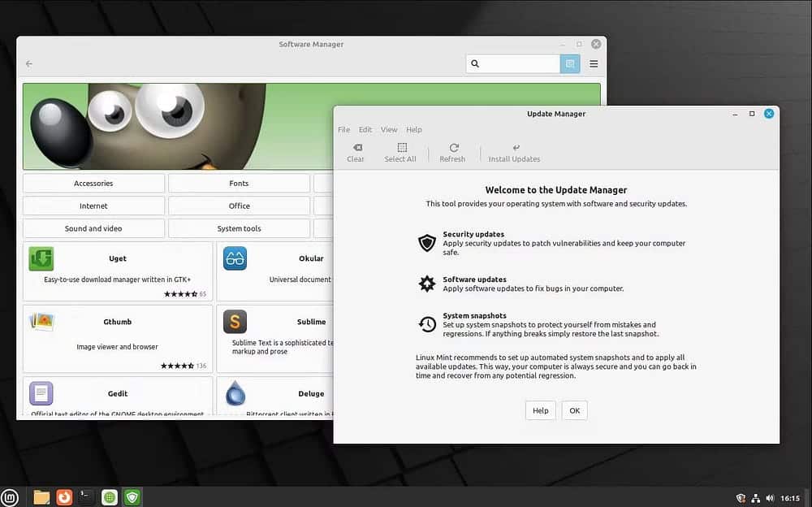Click the Software Manager search field
Screen dimensions: 812x507
[x=513, y=63]
